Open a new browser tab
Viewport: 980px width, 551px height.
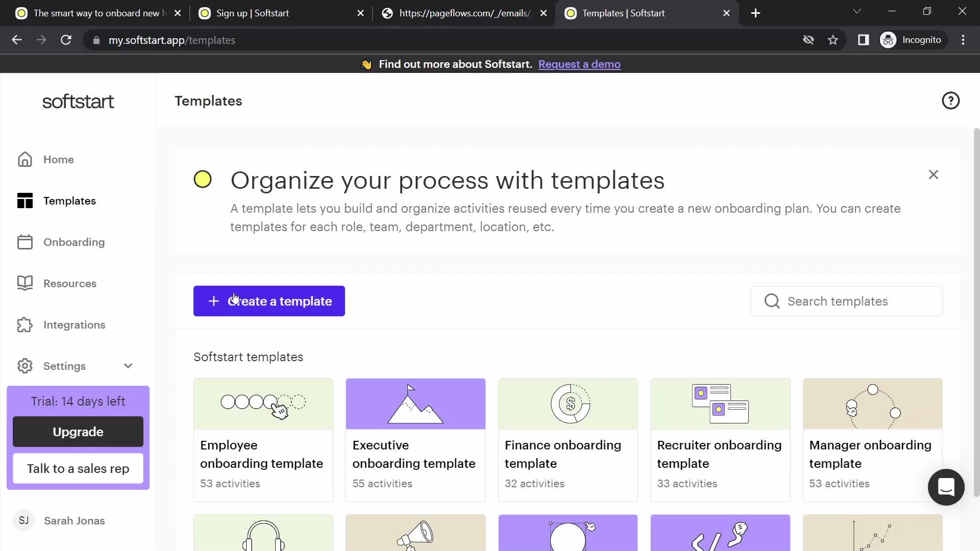point(756,13)
